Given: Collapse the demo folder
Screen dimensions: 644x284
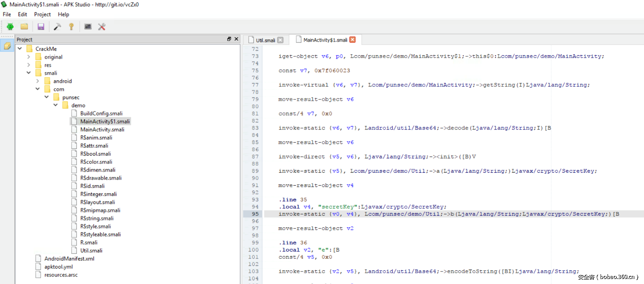Looking at the screenshot, I should 55,105.
